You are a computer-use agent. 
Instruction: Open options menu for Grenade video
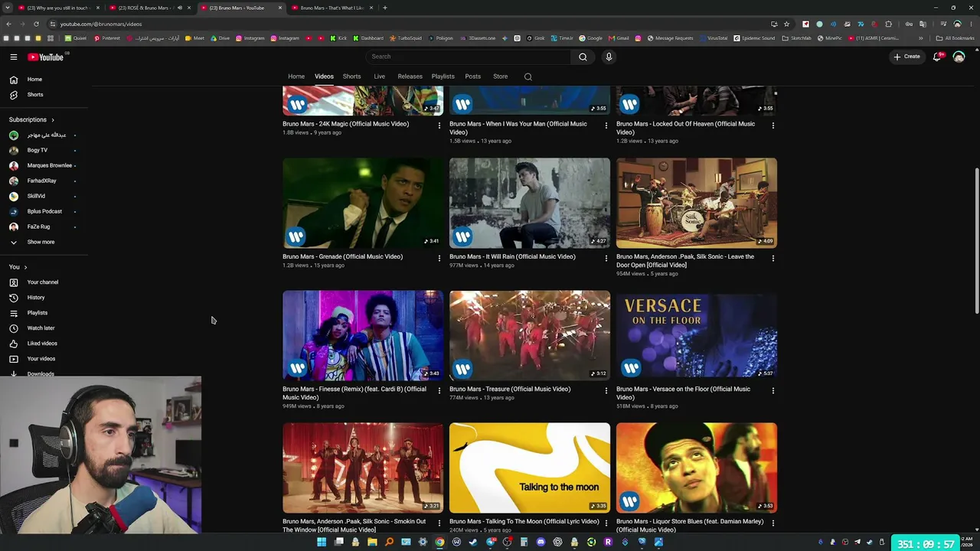(439, 259)
